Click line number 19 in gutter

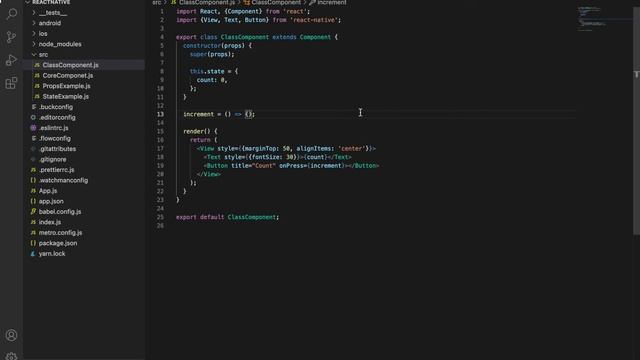160,166
